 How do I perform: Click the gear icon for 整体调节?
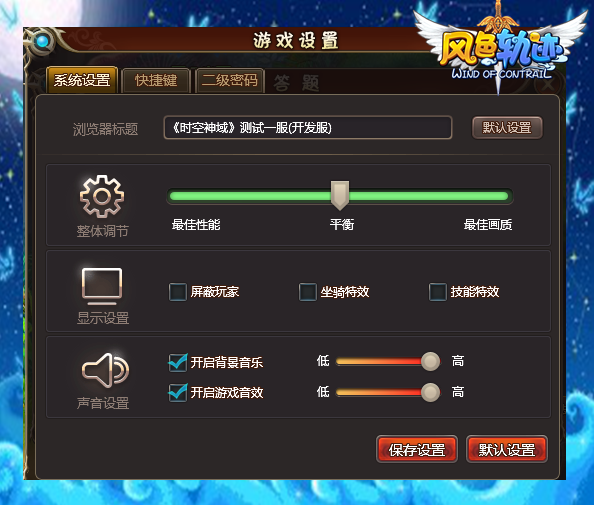click(102, 196)
